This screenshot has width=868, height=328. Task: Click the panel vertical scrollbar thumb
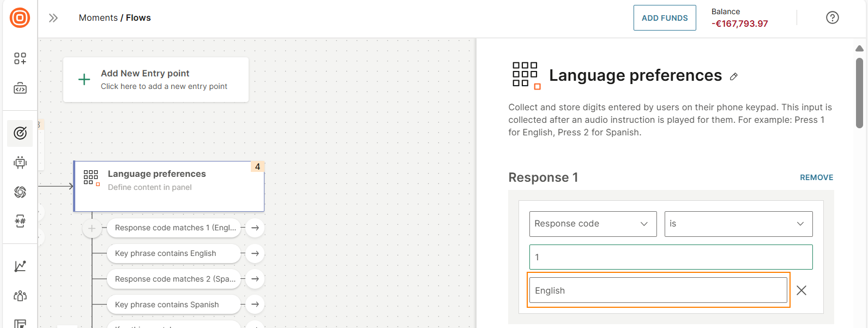click(860, 93)
